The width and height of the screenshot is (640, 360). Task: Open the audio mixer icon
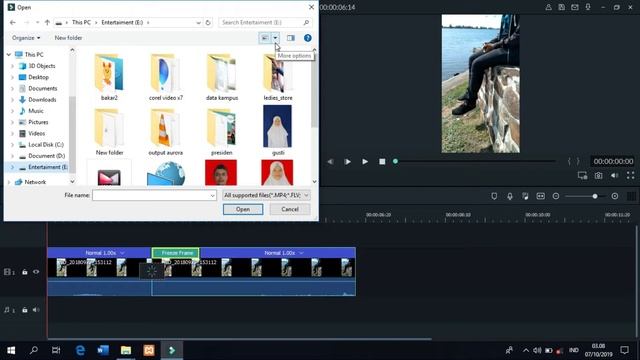click(x=525, y=196)
